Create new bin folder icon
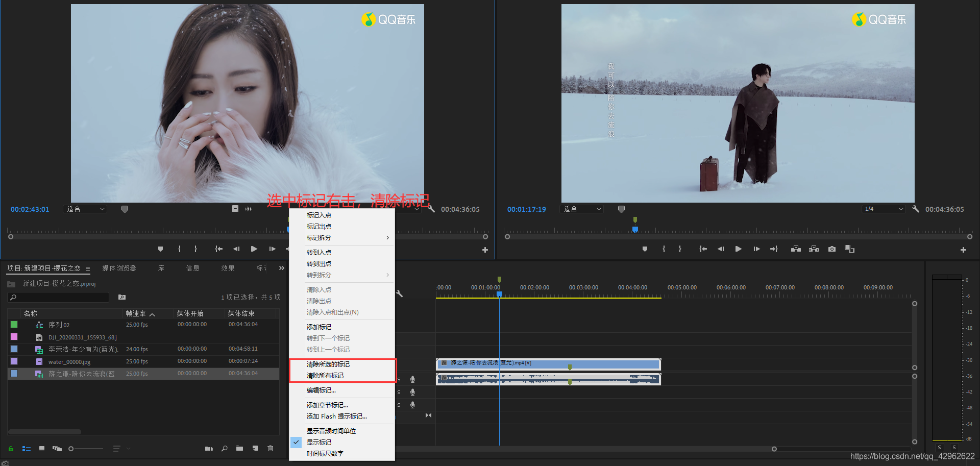 click(239, 449)
